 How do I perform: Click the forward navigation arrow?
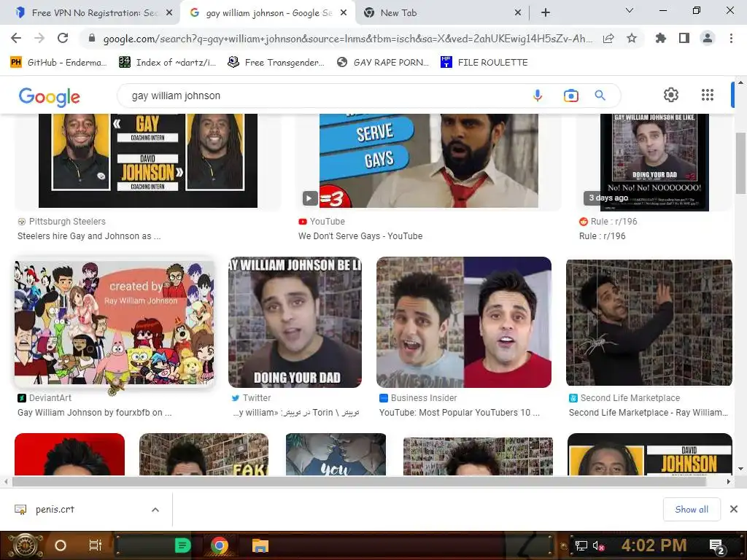(x=39, y=38)
